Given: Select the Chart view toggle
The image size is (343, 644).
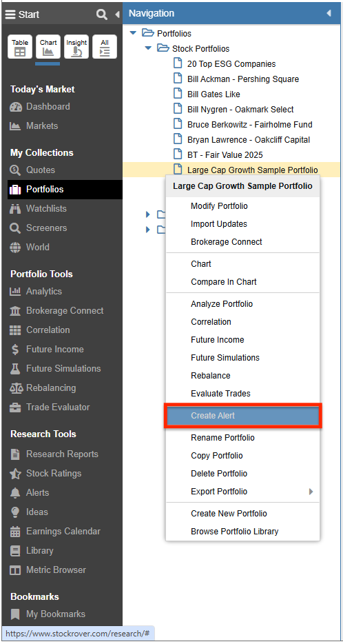Looking at the screenshot, I should coord(48,47).
